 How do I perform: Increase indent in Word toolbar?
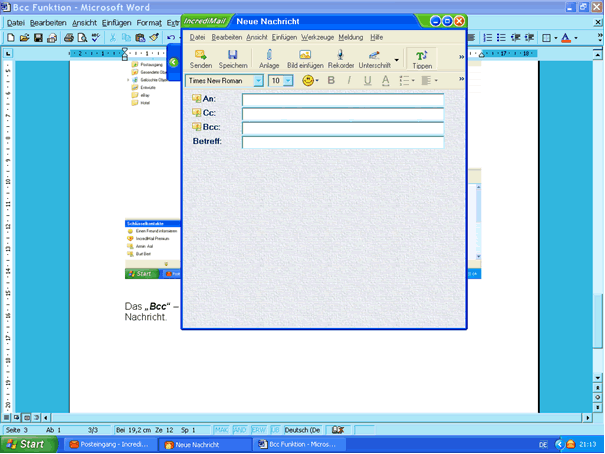529,37
